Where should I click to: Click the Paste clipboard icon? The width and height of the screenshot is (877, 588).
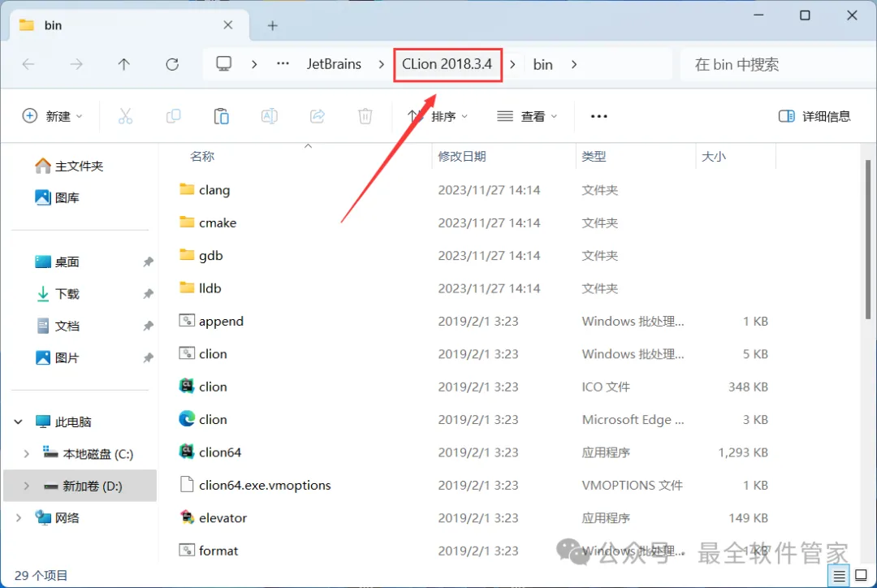[x=222, y=116]
